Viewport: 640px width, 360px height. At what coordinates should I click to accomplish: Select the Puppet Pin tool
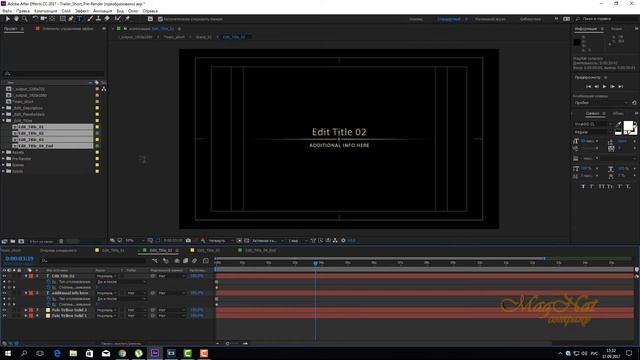click(x=127, y=19)
